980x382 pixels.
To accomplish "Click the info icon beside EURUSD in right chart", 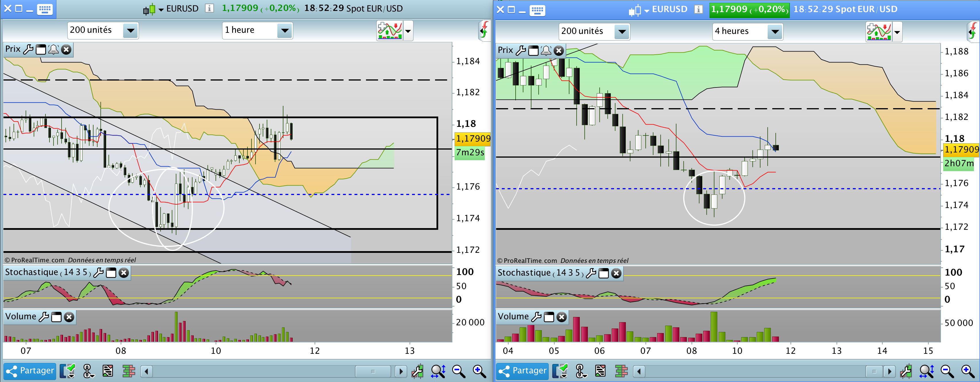I will tap(699, 9).
